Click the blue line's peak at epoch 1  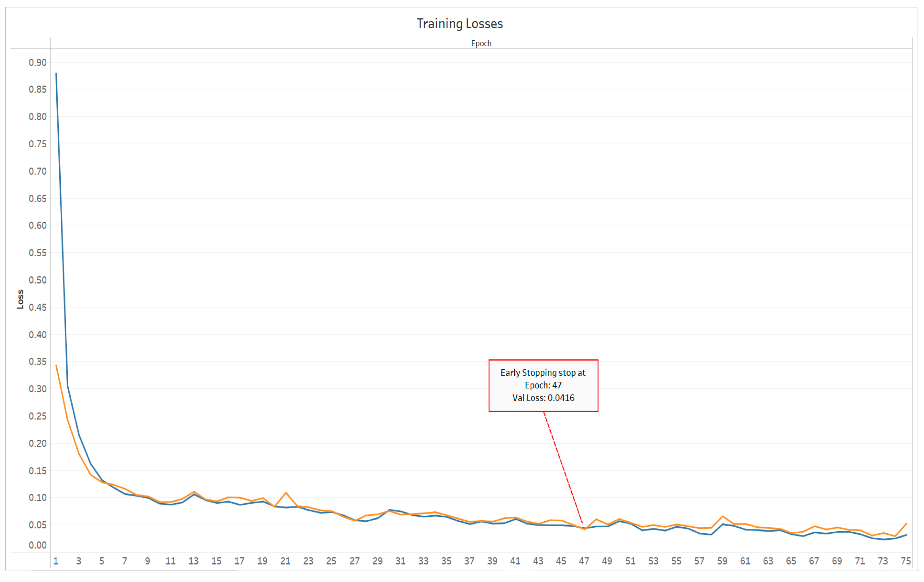click(x=56, y=74)
